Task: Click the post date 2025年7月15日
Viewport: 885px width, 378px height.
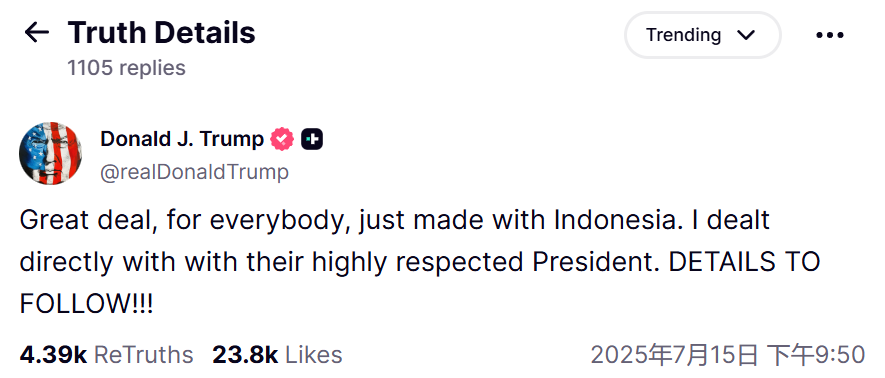Action: (674, 355)
